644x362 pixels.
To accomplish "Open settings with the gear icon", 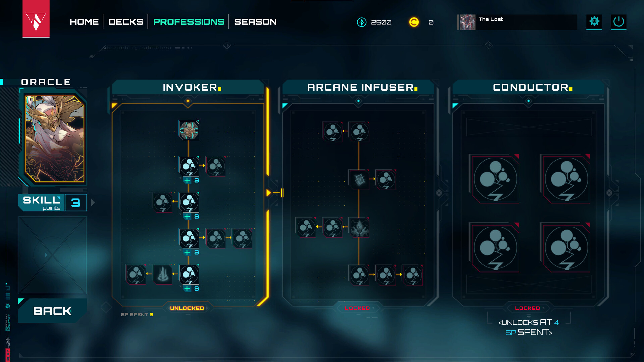I will (x=594, y=22).
